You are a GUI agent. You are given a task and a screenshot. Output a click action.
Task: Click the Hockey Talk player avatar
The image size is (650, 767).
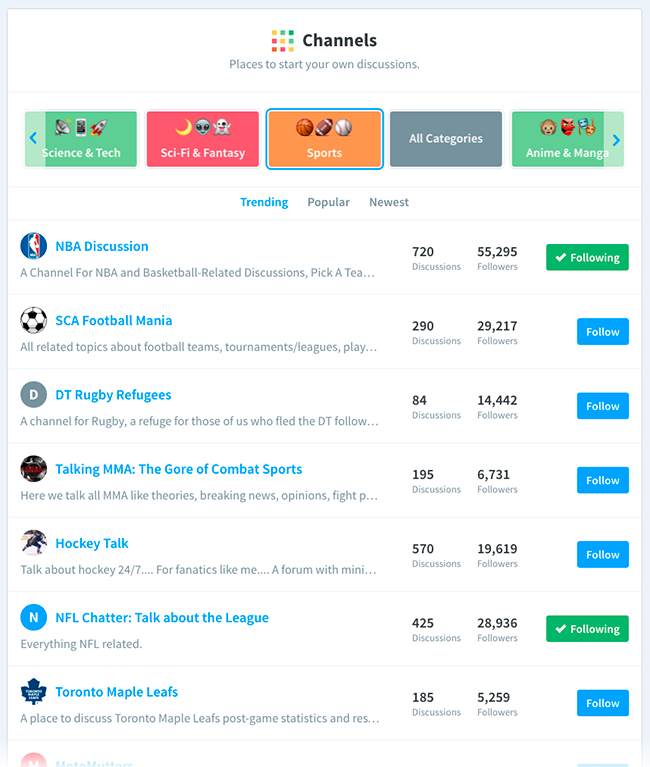(x=33, y=543)
